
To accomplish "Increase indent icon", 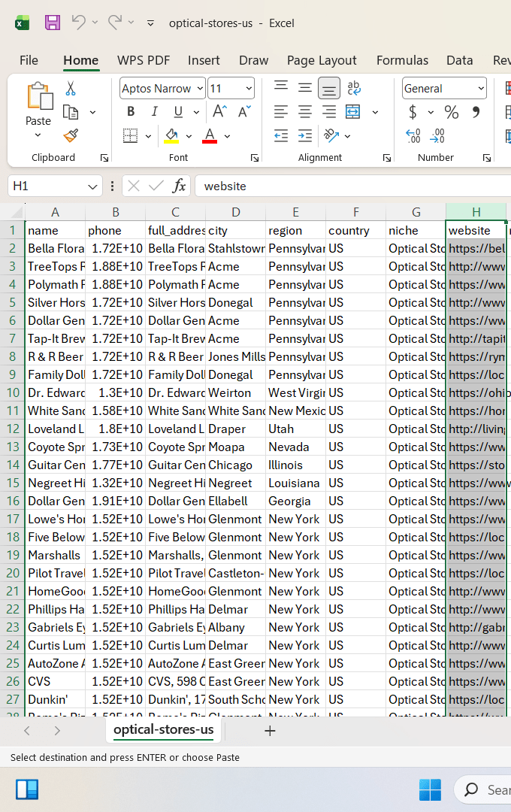I will pyautogui.click(x=305, y=135).
